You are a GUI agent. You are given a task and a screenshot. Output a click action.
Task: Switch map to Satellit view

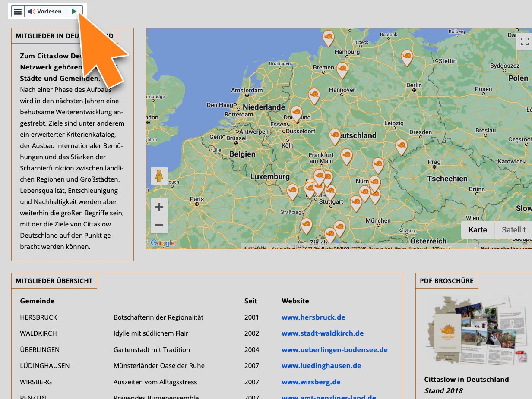click(513, 230)
